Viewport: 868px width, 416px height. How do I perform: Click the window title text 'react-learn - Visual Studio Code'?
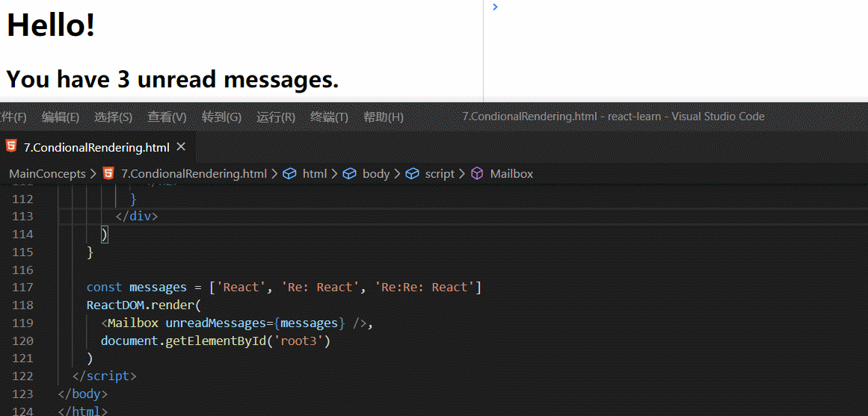(686, 117)
